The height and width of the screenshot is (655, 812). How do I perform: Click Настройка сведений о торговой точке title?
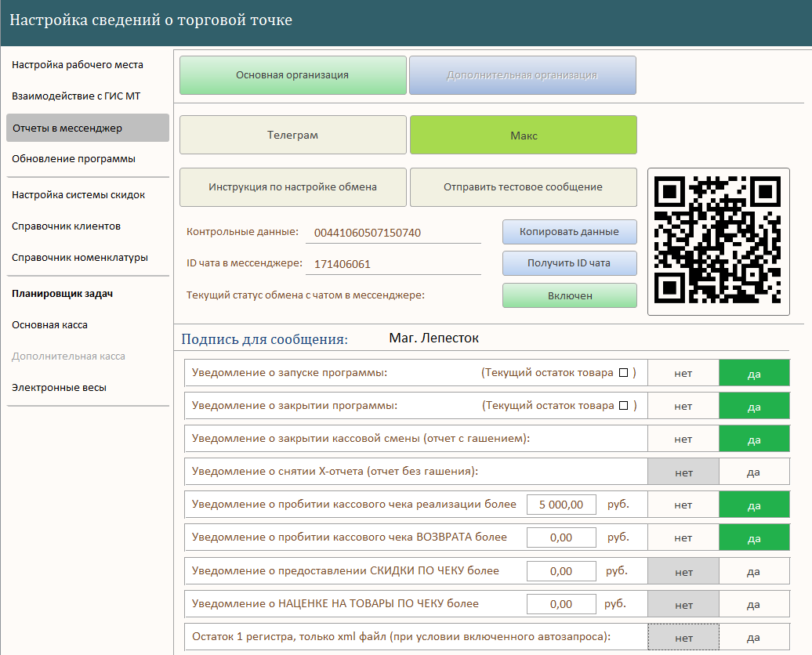click(x=150, y=20)
